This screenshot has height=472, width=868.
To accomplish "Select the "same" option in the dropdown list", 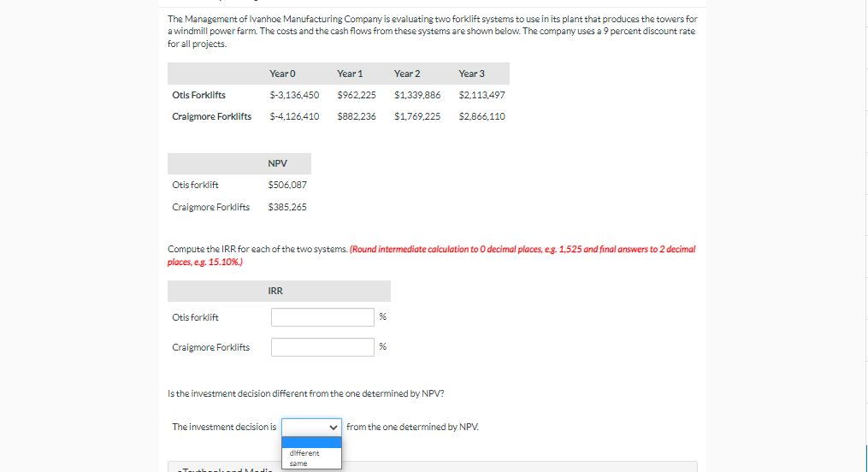I will coord(298,463).
